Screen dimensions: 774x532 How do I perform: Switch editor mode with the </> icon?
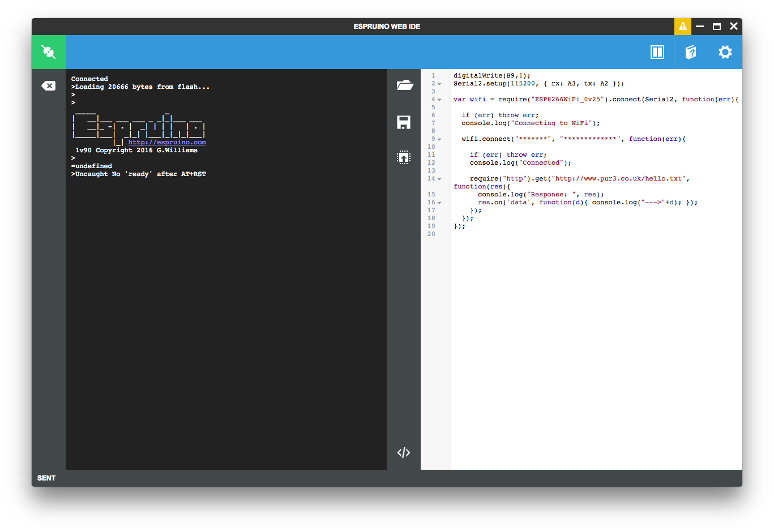pos(404,452)
